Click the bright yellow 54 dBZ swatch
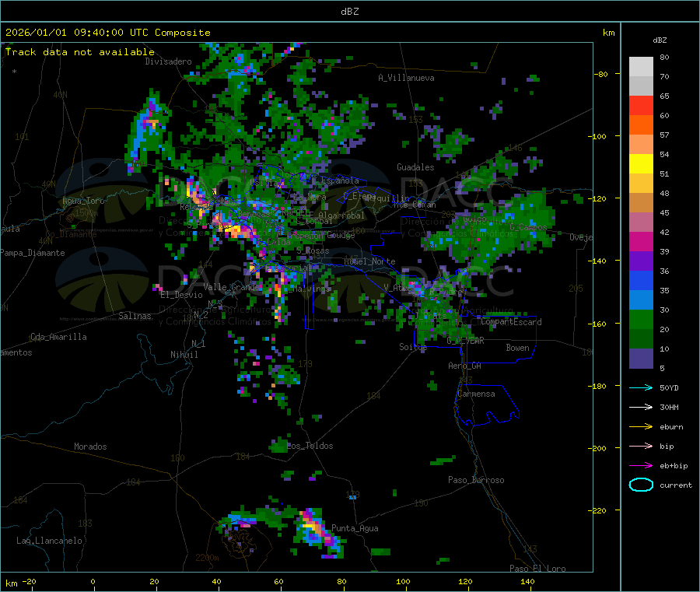Image resolution: width=700 pixels, height=592 pixels. [641, 164]
